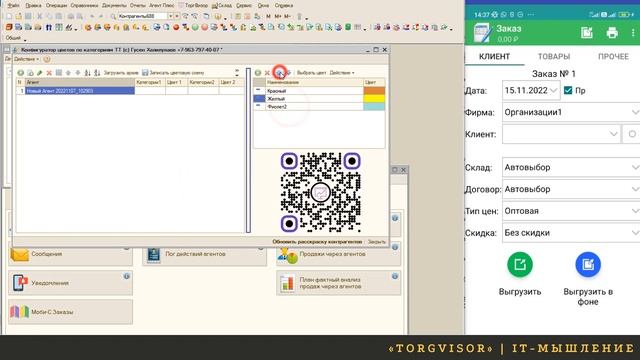Click yellow swatch of Желтый row
The height and width of the screenshot is (360, 640).
374,98
